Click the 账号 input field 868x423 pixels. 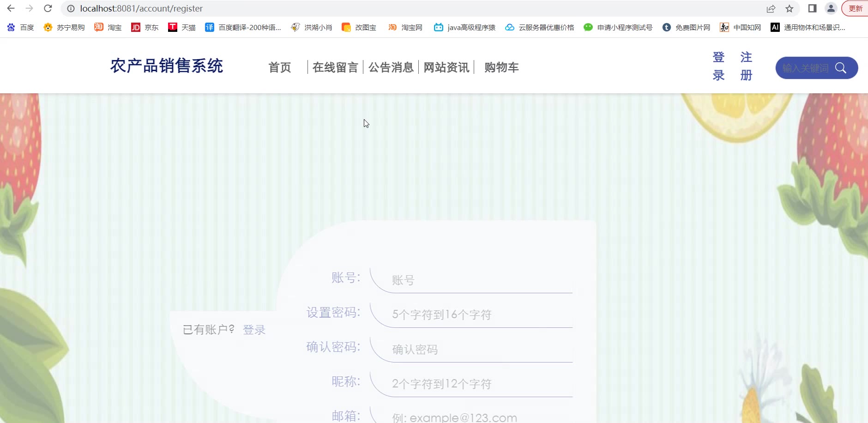pyautogui.click(x=471, y=280)
